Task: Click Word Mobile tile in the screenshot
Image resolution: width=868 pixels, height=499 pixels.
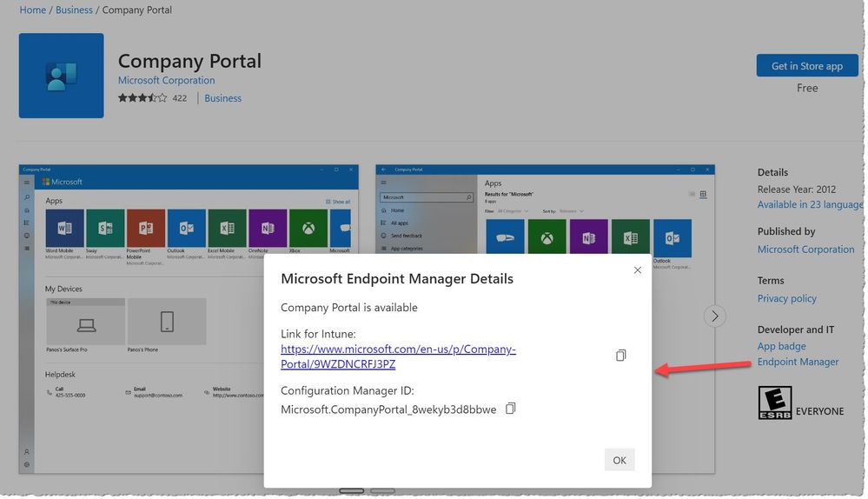Action: [x=65, y=228]
